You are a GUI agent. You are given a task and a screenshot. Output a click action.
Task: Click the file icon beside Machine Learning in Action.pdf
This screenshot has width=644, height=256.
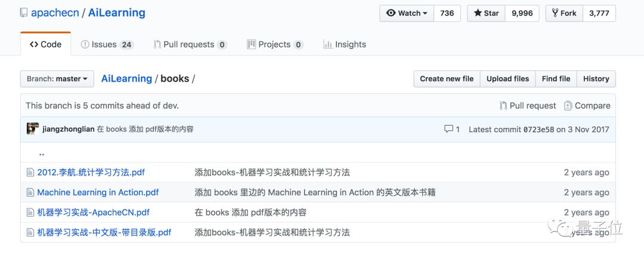tap(30, 192)
